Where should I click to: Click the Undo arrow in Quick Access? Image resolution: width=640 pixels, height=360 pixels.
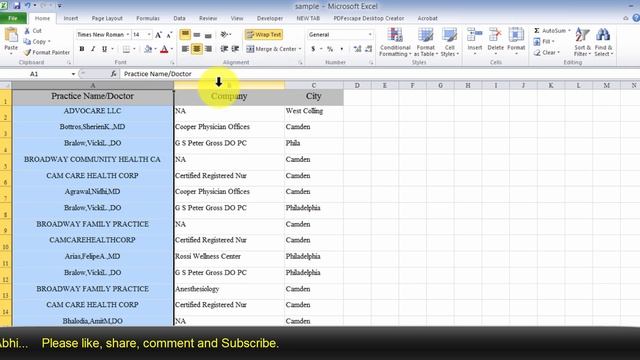[28, 6]
